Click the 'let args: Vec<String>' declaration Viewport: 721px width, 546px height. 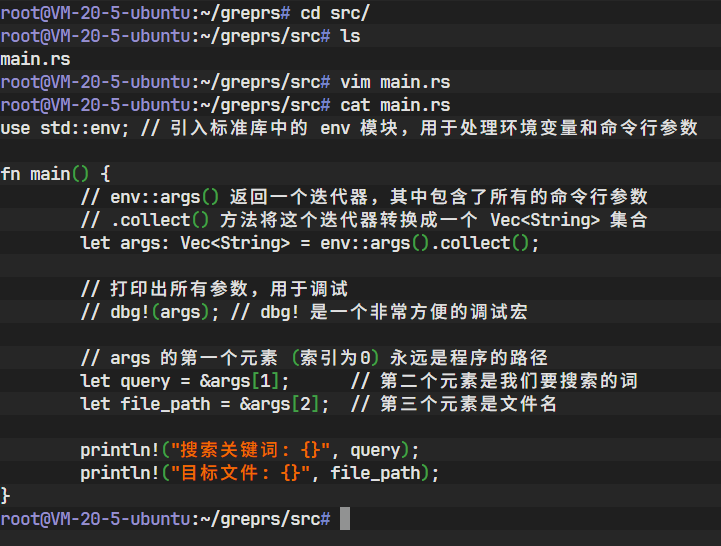point(185,243)
